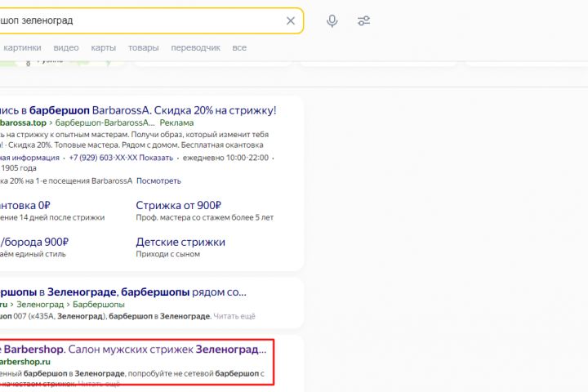
Task: Switch to the картинки tab
Action: point(22,48)
